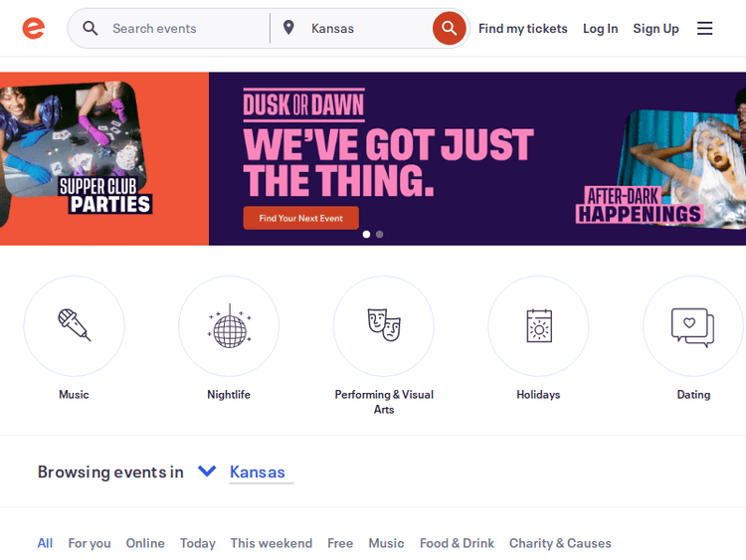Switch to the Charity & Causes tab

point(560,543)
